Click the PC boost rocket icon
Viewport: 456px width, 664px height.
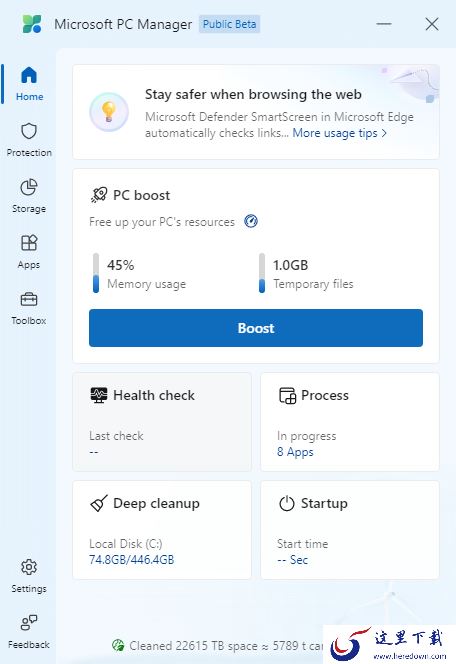tap(99, 195)
